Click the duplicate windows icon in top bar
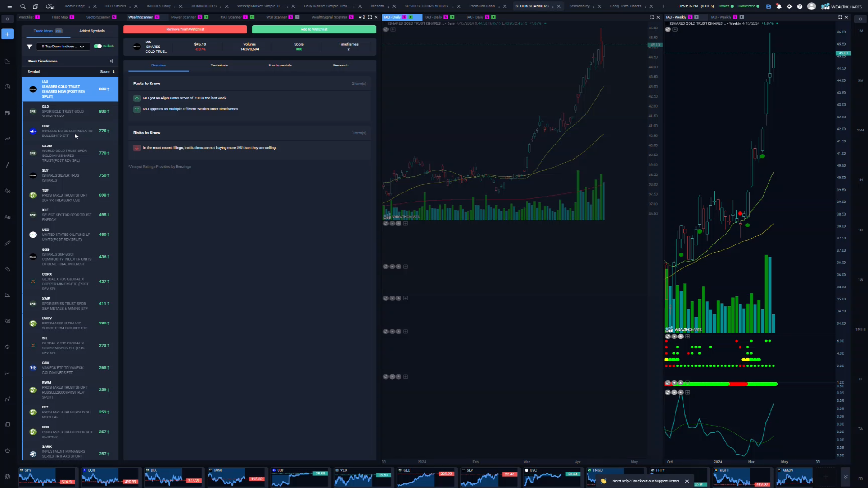Viewport: 868px width, 488px height. 35,6
